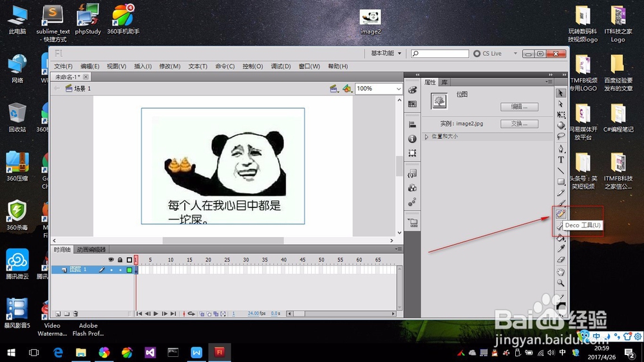Viewport: 644px width, 362px height.
Task: Click the 交换... button
Action: tap(519, 124)
